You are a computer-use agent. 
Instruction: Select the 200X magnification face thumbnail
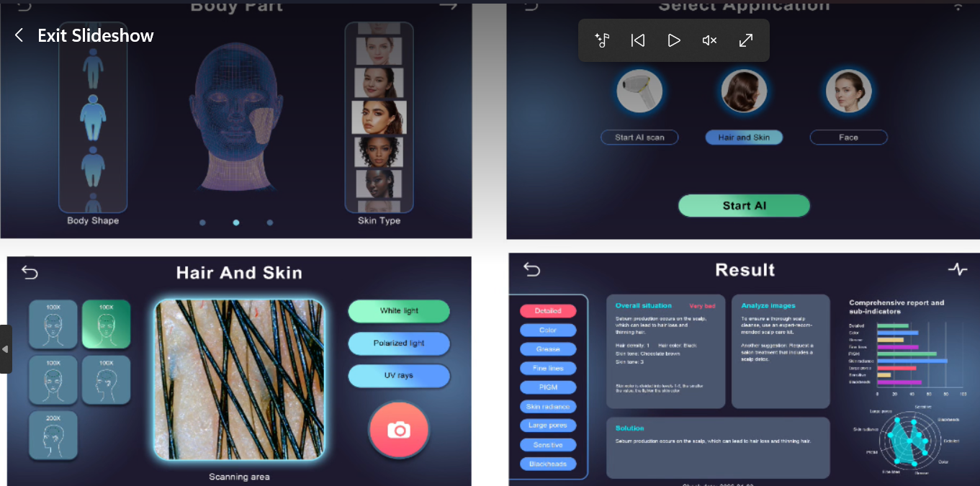[x=53, y=435]
